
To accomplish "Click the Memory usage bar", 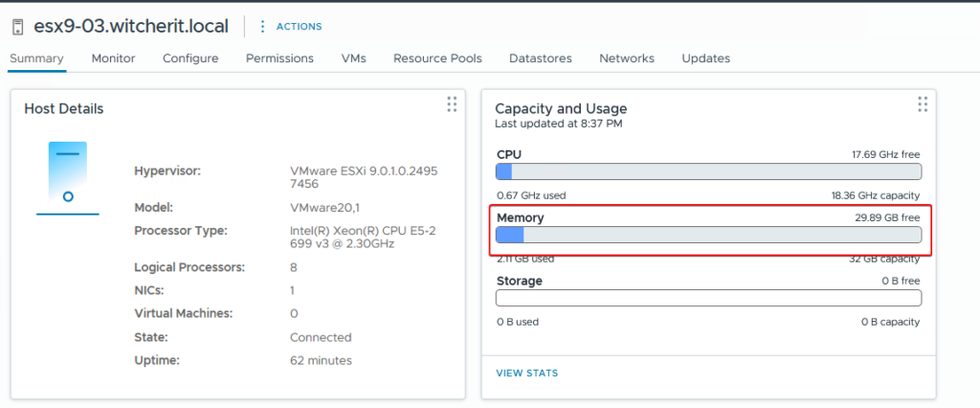I will pos(708,235).
